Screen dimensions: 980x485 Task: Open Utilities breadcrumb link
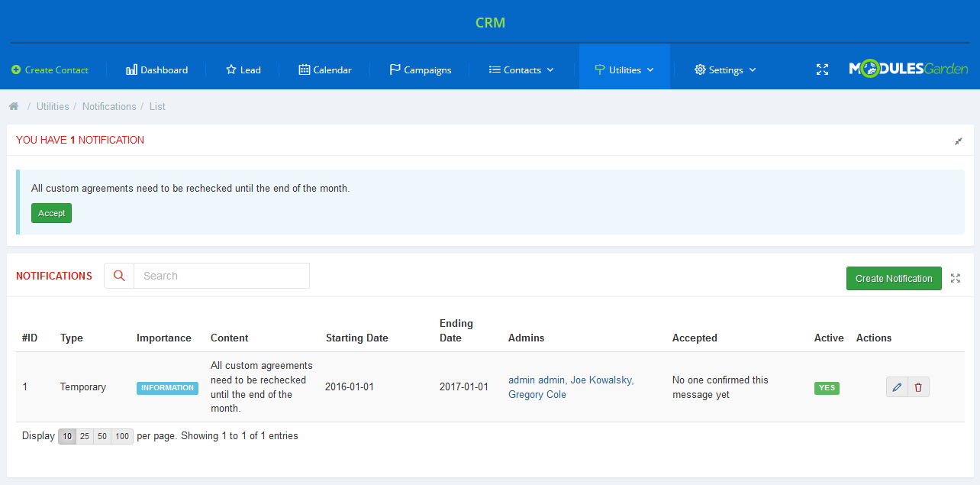[x=53, y=106]
